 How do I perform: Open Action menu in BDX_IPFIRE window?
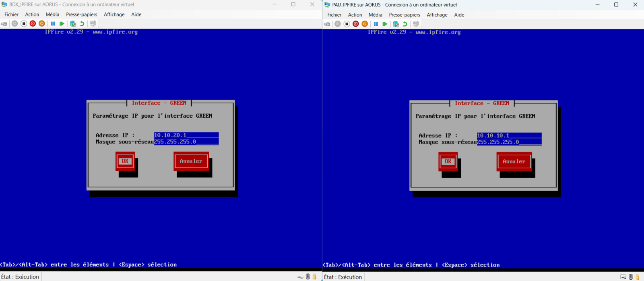tap(32, 15)
